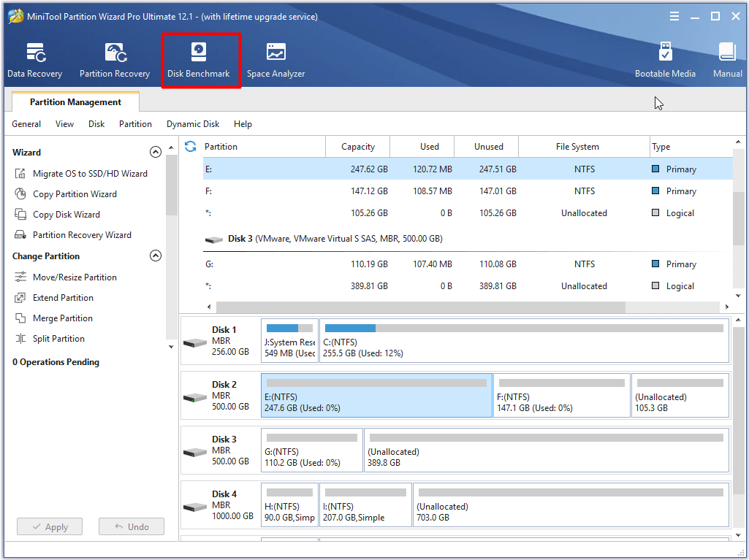Click the Apply button
749x560 pixels.
(x=50, y=526)
